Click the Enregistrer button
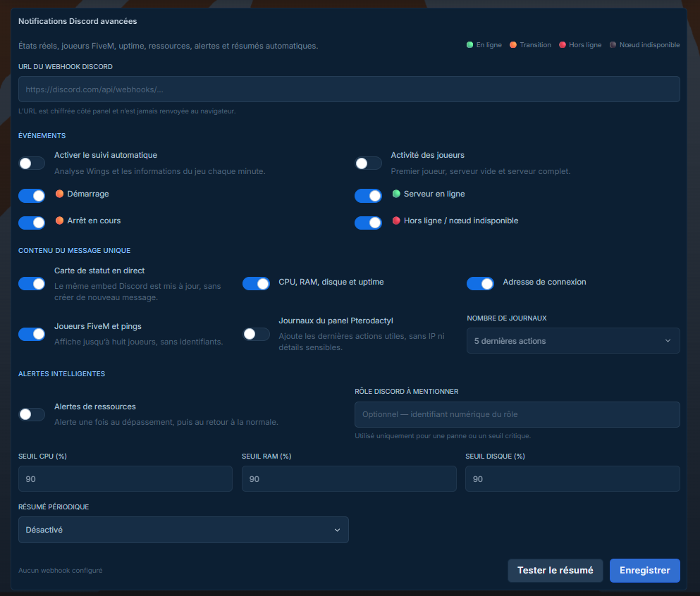This screenshot has height=596, width=700. [645, 570]
